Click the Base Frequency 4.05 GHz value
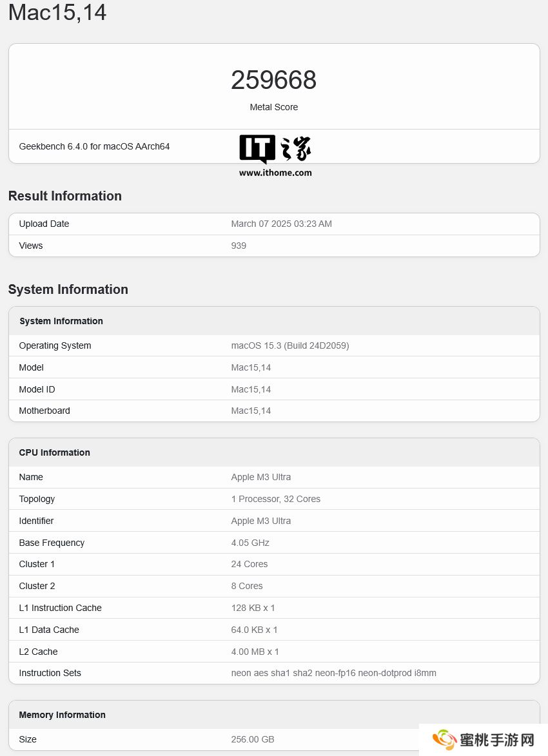 click(250, 543)
